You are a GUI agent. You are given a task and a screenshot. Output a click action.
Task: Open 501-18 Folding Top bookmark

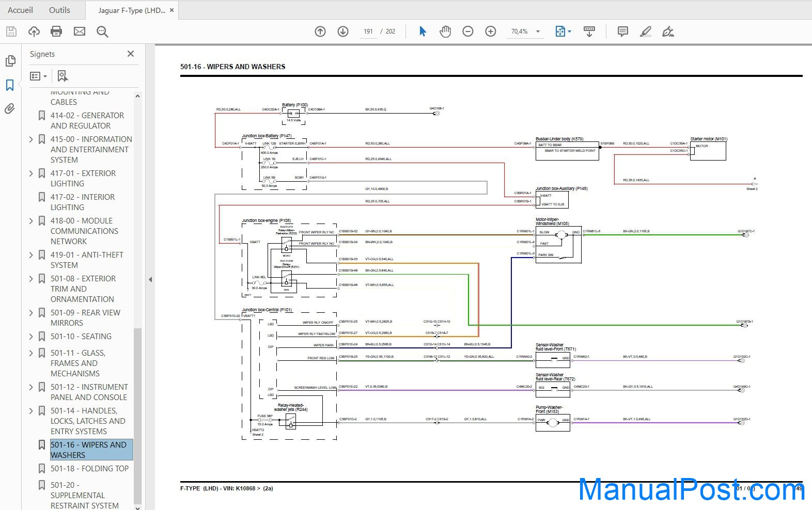coord(89,469)
